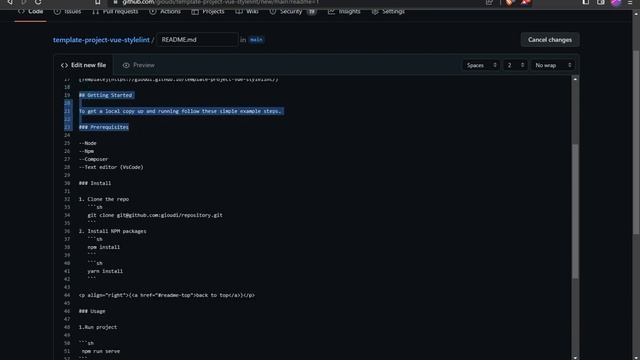This screenshot has width=640, height=360.
Task: Click the '--Node' line in the editor
Action: pyautogui.click(x=87, y=143)
